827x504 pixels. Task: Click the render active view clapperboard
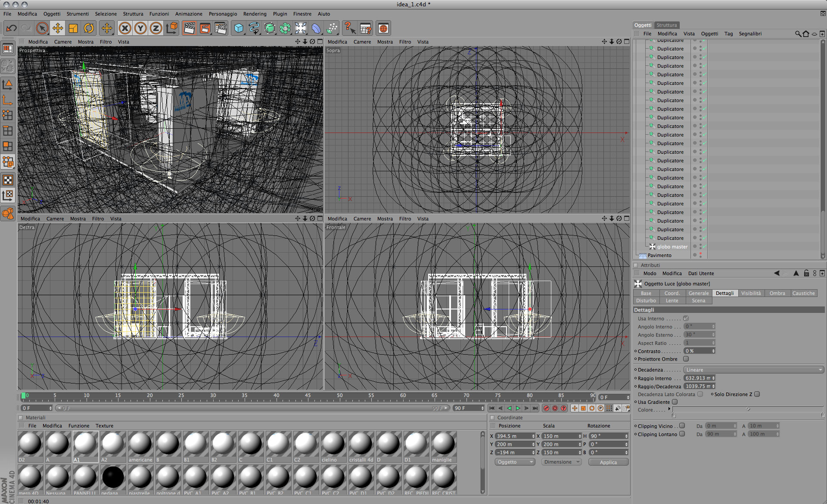[189, 28]
